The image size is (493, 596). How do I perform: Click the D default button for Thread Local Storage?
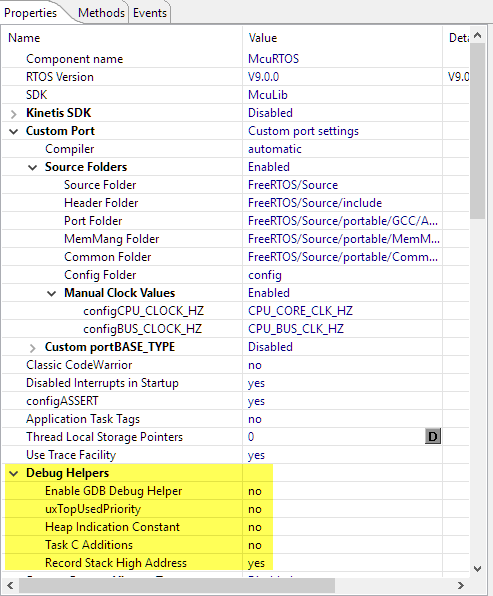(433, 436)
